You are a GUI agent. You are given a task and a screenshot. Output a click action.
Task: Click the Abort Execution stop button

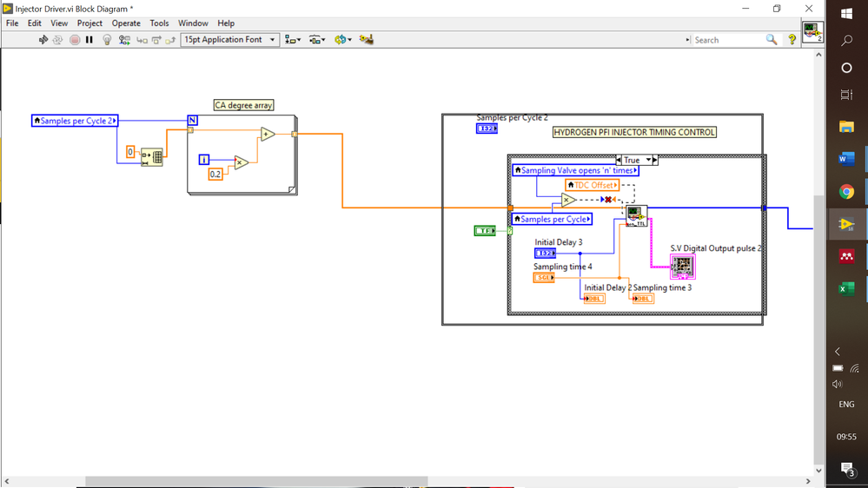click(x=75, y=40)
